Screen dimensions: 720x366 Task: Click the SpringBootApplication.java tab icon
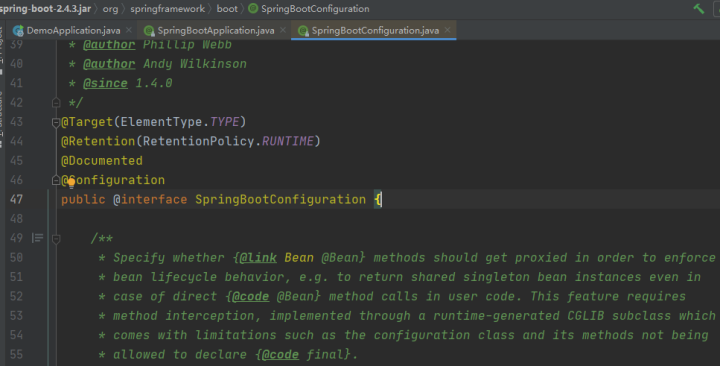pyautogui.click(x=149, y=31)
